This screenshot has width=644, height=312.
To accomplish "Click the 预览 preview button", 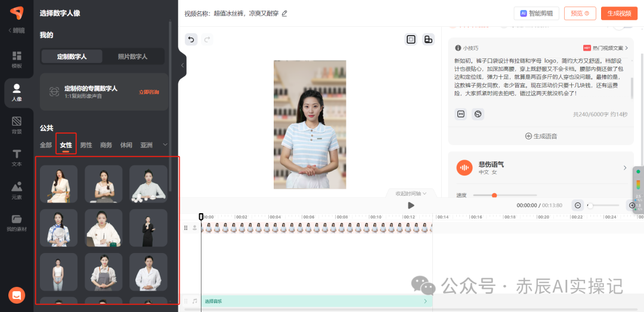I will click(580, 13).
